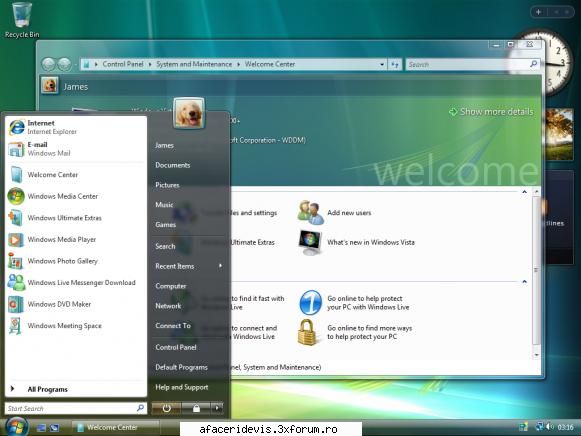Click the taskbar clock showing 03:16
581x436 pixels.
click(565, 427)
